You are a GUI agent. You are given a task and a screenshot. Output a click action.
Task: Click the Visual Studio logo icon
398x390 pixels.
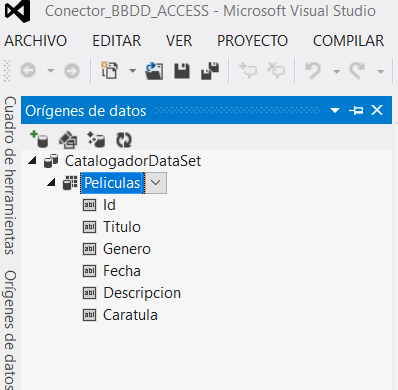[17, 11]
